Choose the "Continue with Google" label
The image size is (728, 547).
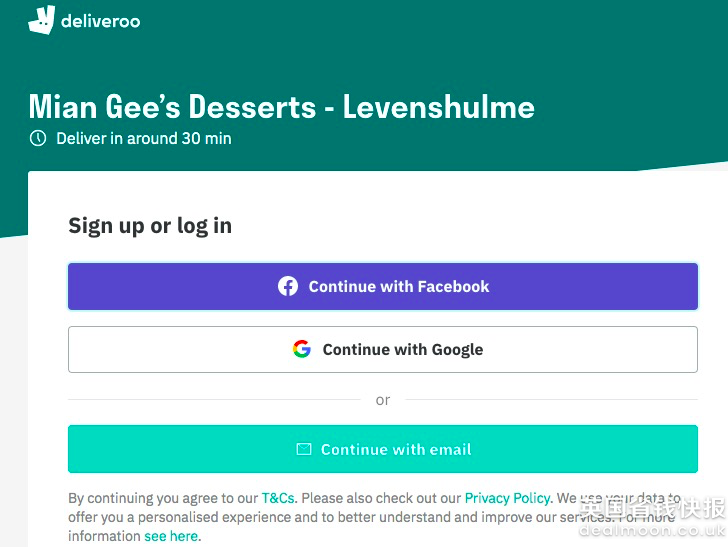(x=403, y=350)
